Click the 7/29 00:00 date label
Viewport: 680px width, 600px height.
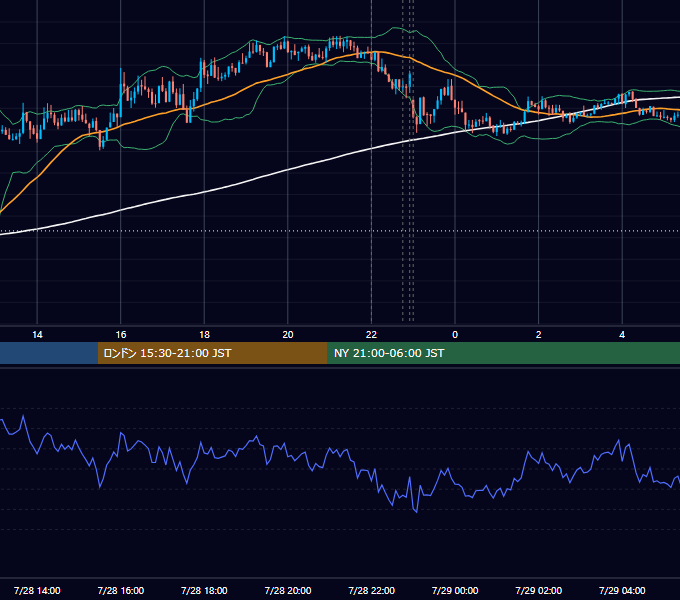pyautogui.click(x=455, y=590)
